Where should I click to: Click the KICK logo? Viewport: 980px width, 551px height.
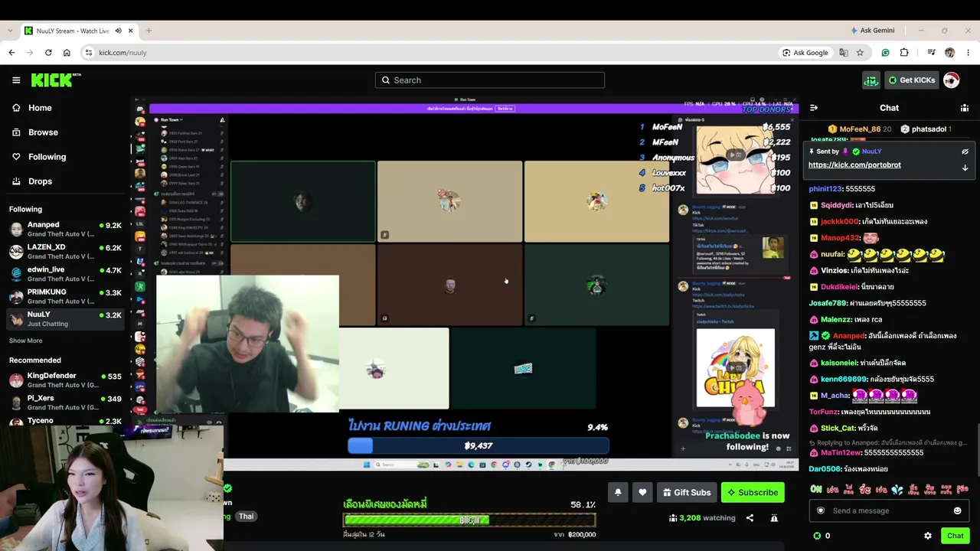click(x=55, y=80)
